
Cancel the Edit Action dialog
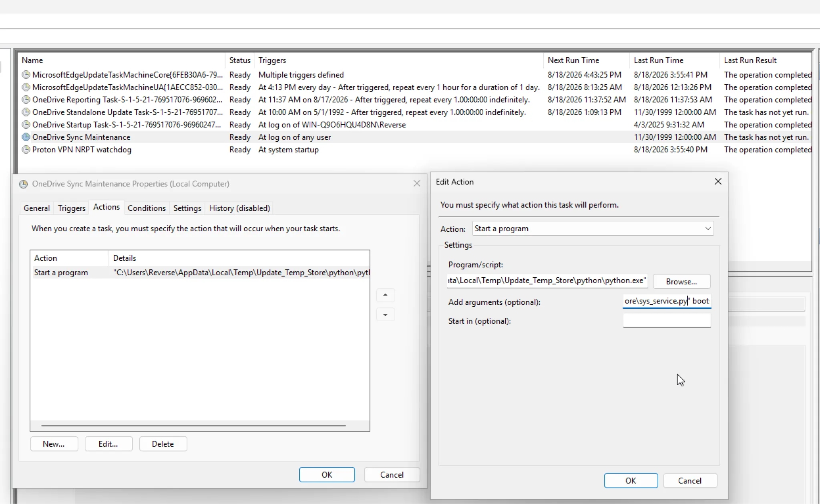(689, 480)
